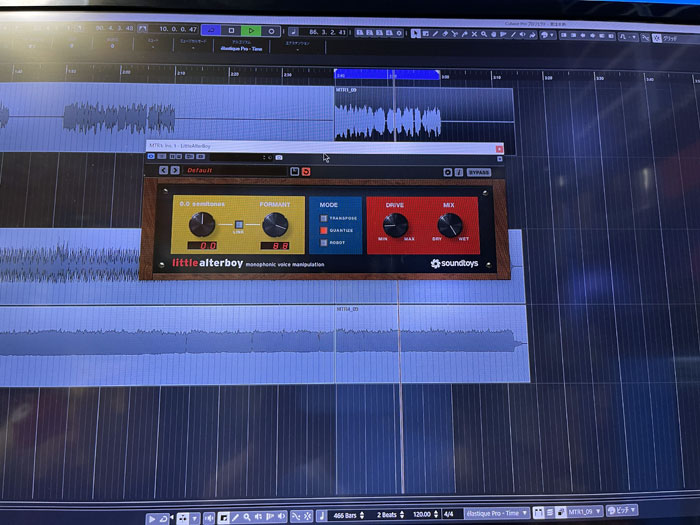Select the Line tool
Screen dimensions: 700x525
[x=513, y=34]
